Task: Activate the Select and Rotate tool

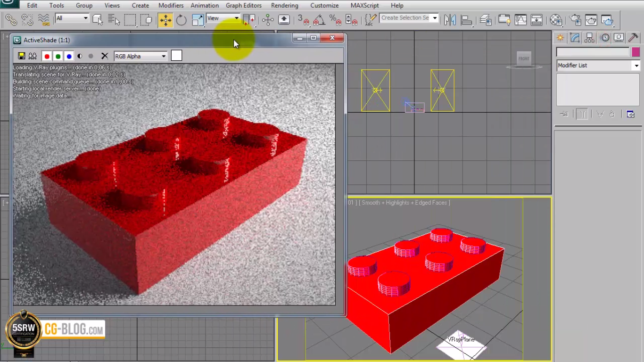Action: 182,20
